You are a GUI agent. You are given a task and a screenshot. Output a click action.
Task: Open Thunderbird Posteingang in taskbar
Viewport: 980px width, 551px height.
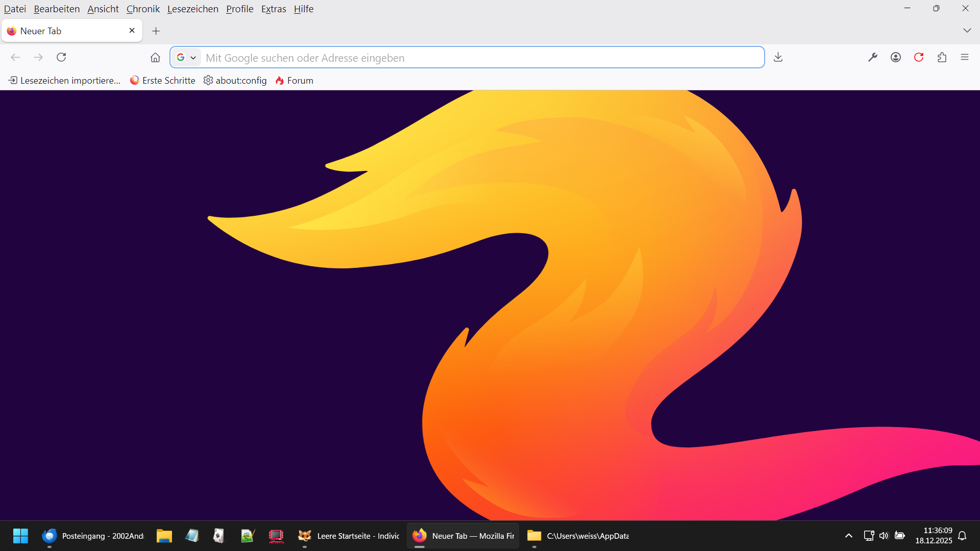pos(93,536)
